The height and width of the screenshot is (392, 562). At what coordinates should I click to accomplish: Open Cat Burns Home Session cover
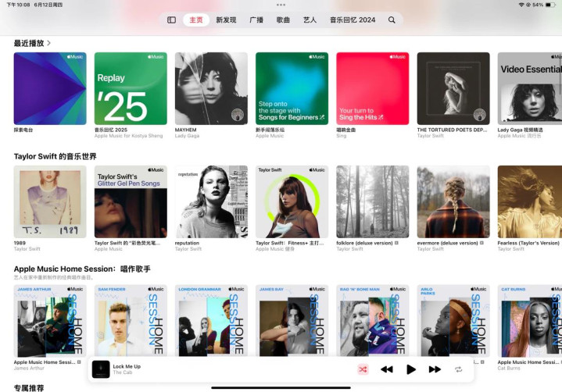click(530, 321)
